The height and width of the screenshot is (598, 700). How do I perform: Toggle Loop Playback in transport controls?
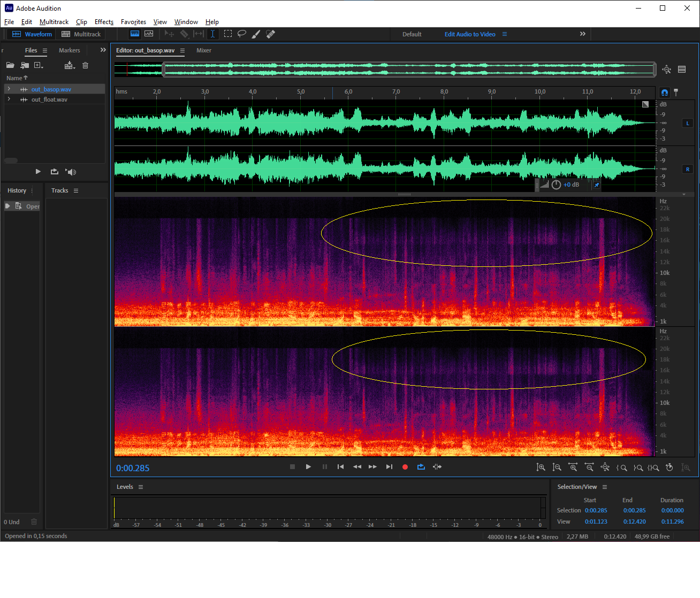(421, 467)
